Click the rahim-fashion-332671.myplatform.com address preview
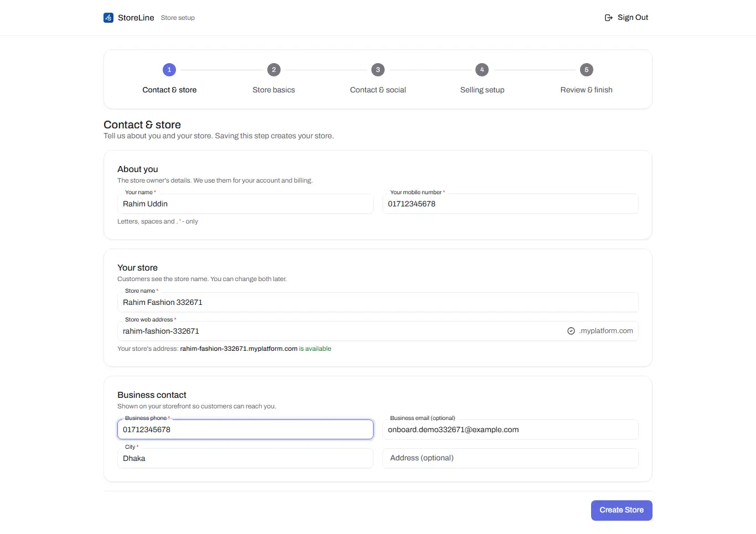Image resolution: width=756 pixels, height=534 pixels. pos(239,349)
